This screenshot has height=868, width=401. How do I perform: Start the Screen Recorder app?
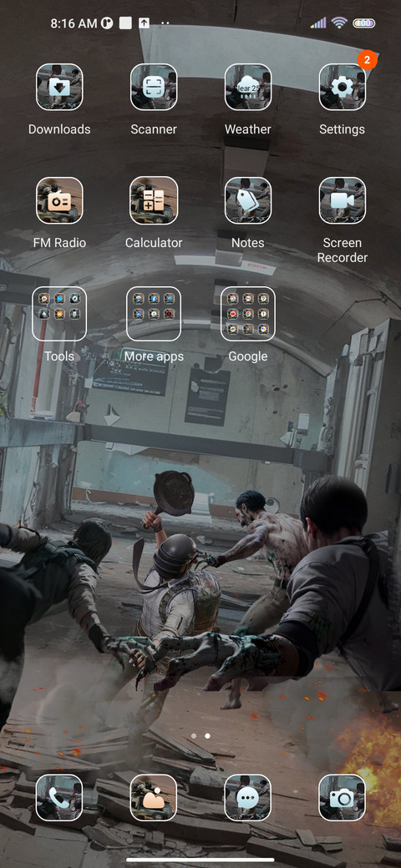[343, 200]
